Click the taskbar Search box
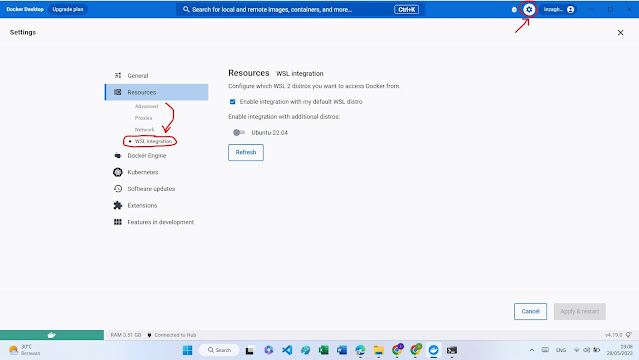Screen dimensions: 639x360 pos(219,350)
